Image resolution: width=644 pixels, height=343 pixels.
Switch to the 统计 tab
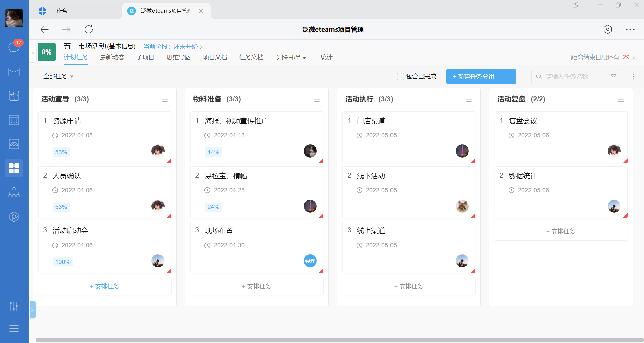(x=326, y=57)
